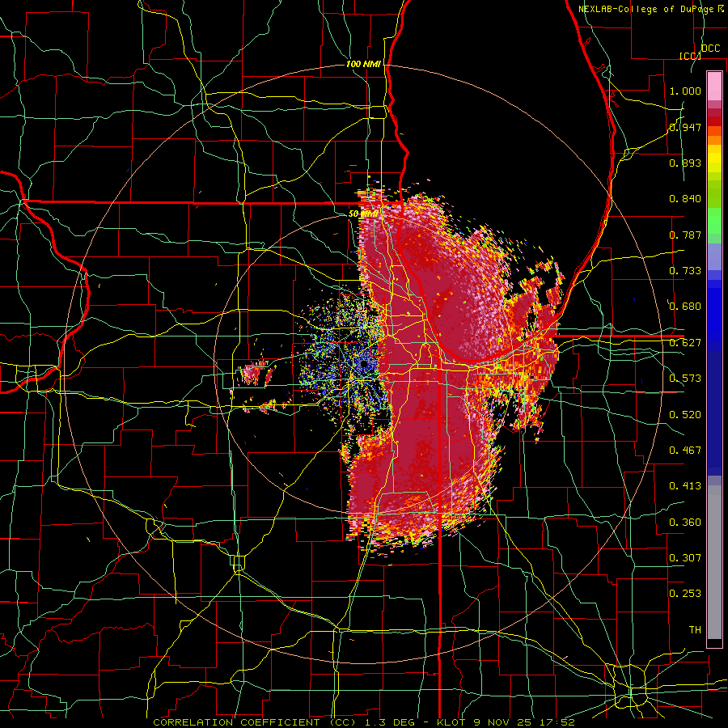728x728 pixels.
Task: Select the 0.360 legend value
Action: tap(685, 522)
